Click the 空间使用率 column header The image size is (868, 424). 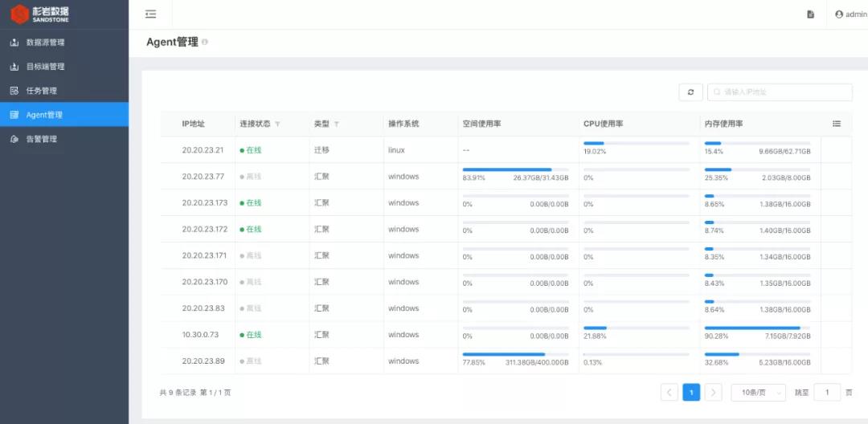click(x=482, y=124)
